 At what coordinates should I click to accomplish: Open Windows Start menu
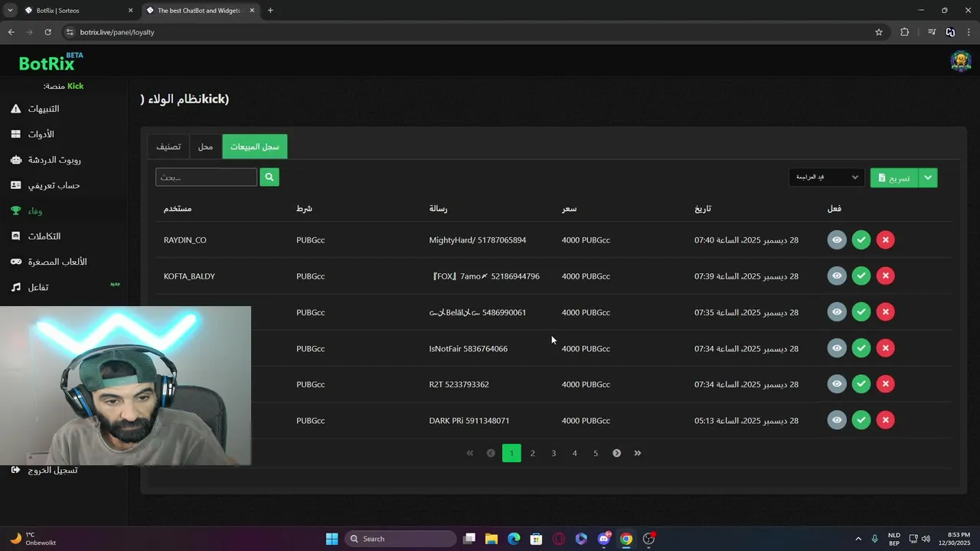pyautogui.click(x=332, y=539)
